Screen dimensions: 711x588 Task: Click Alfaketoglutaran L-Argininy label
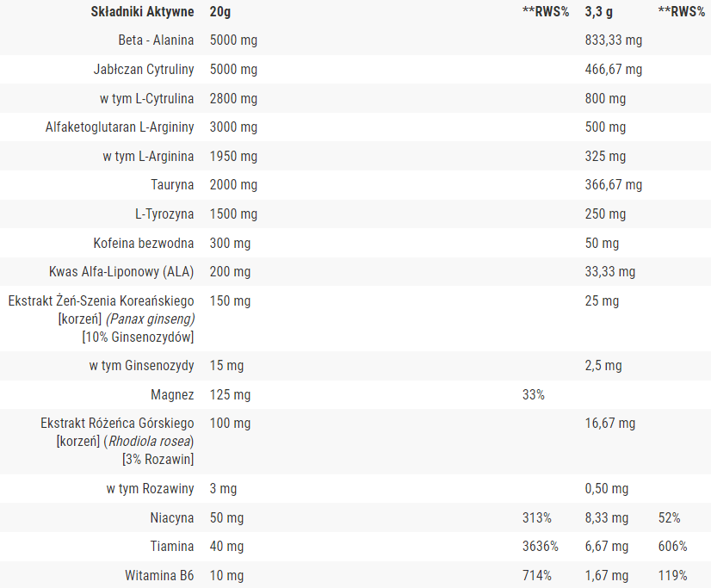pos(120,127)
